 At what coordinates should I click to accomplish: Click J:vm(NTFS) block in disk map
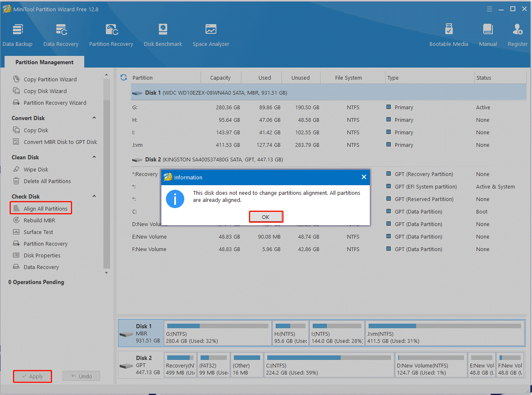tap(445, 333)
